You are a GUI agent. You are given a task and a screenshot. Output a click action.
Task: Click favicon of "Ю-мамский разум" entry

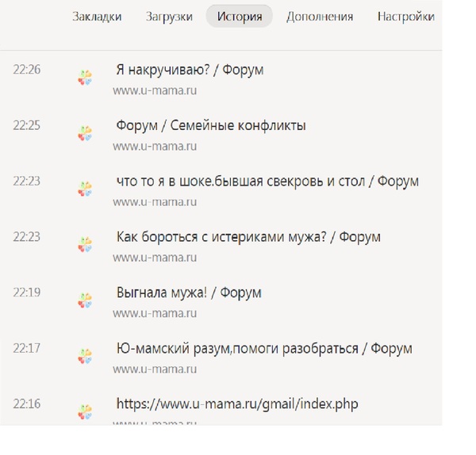click(x=85, y=356)
